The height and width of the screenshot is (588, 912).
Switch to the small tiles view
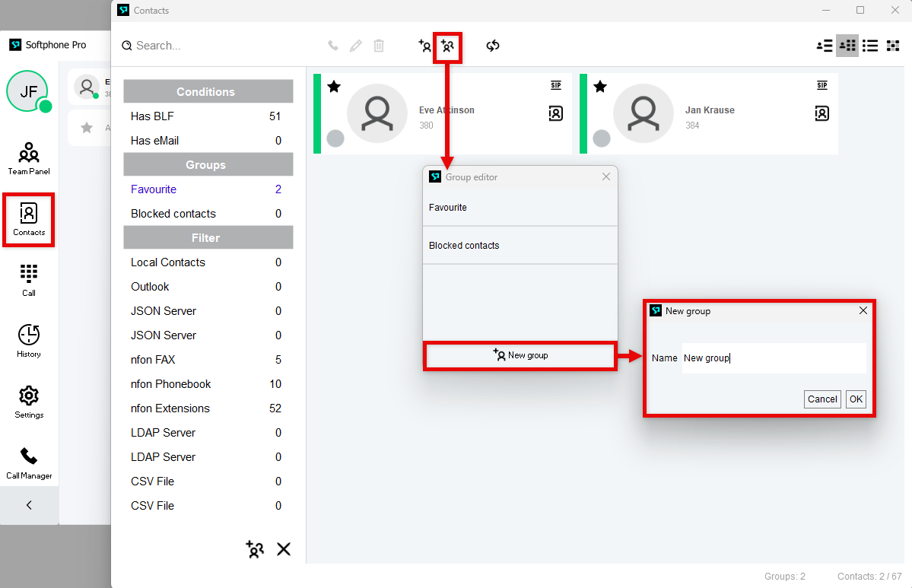(x=893, y=46)
